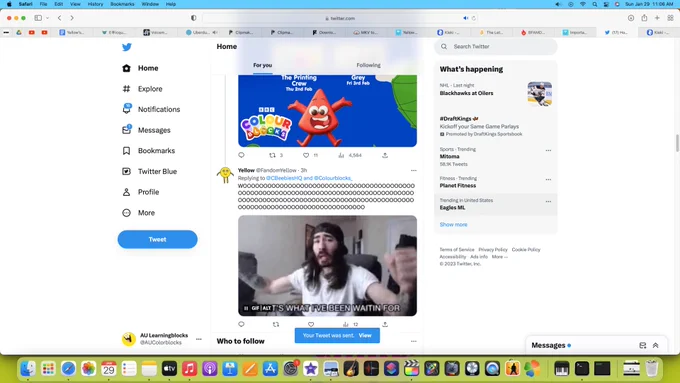Switch to the For you tab

[x=262, y=65]
